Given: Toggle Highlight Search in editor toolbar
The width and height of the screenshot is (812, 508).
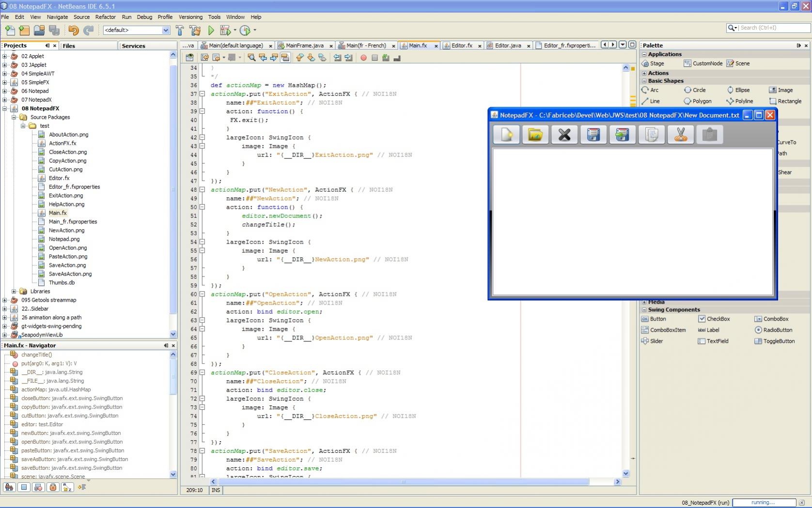Looking at the screenshot, I should (285, 58).
